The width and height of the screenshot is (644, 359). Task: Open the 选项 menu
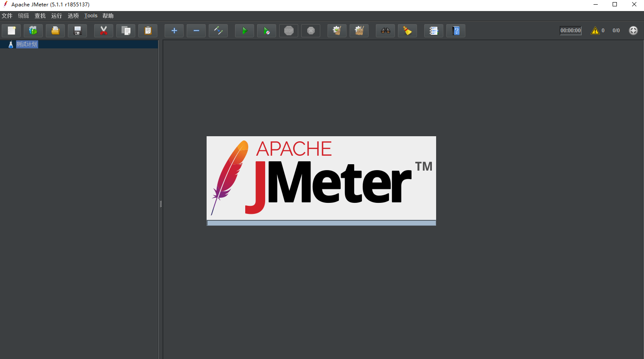73,16
